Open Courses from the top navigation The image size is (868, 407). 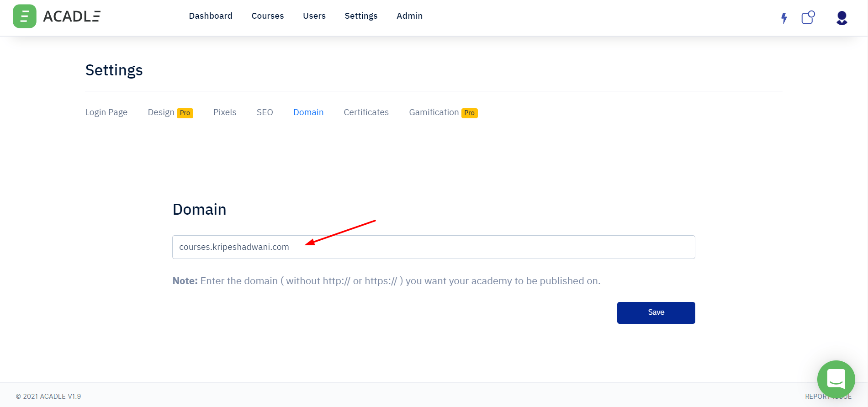tap(267, 16)
